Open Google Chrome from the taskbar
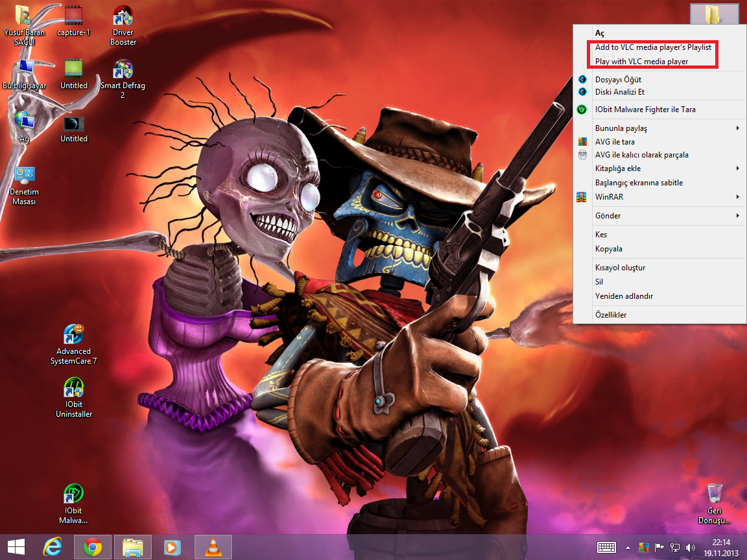This screenshot has width=747, height=560. tap(93, 547)
